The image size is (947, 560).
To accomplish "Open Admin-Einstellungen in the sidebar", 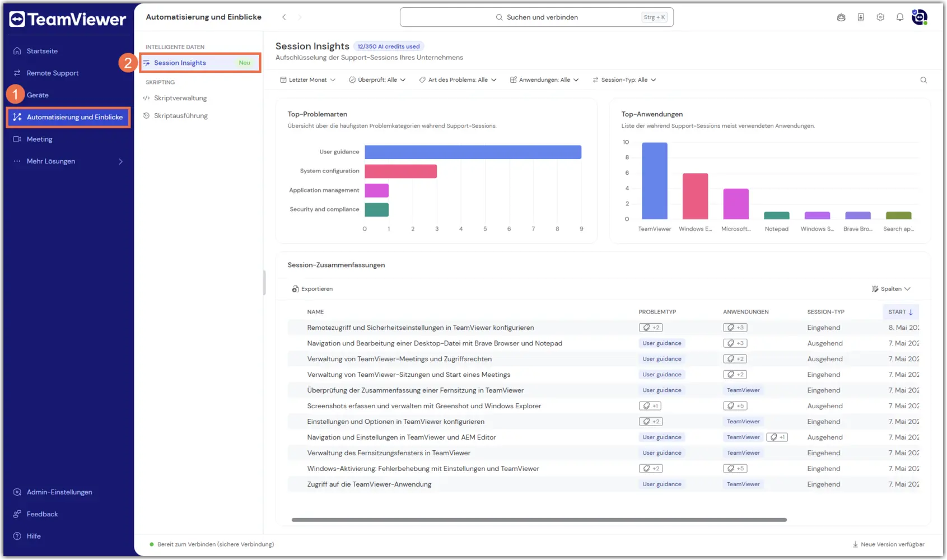I will tap(59, 492).
